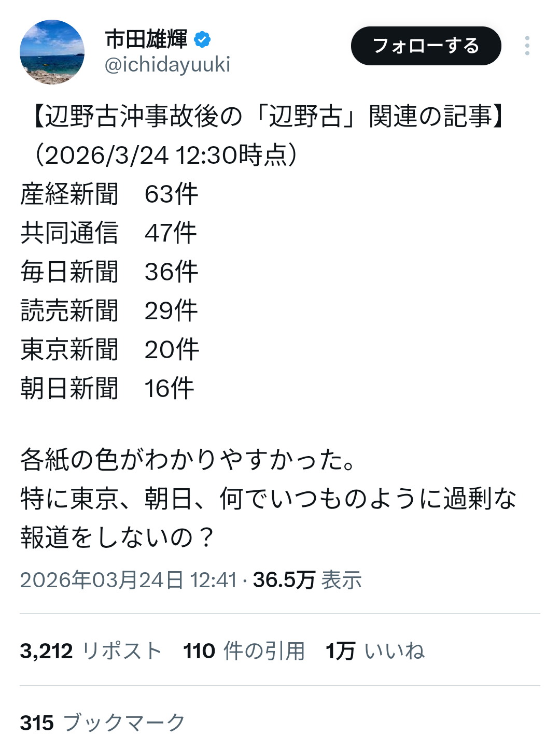Screen dimensions: 560x736
Task: Click the 東京新聞 20件 line
Action: point(109,349)
